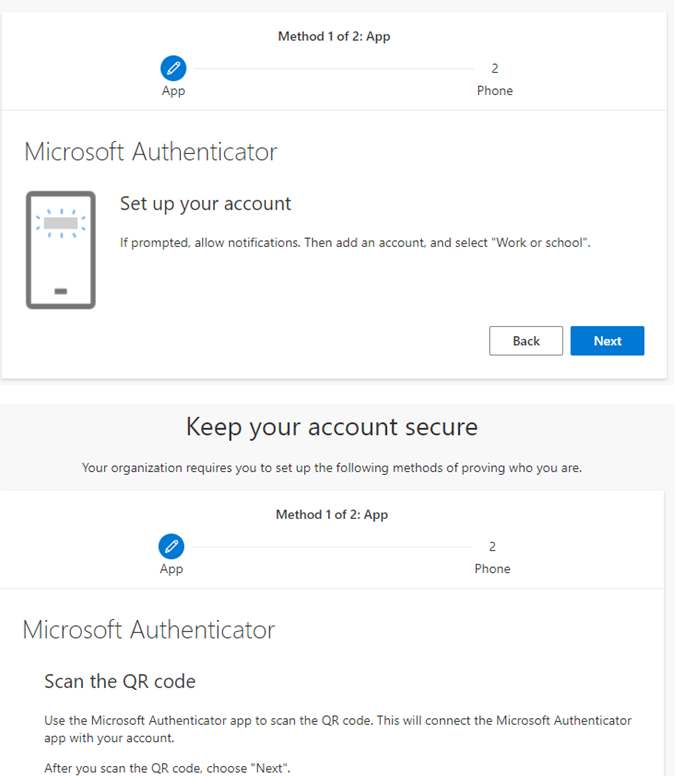Click the App step label above Set up your account
The width and height of the screenshot is (676, 776).
(173, 91)
